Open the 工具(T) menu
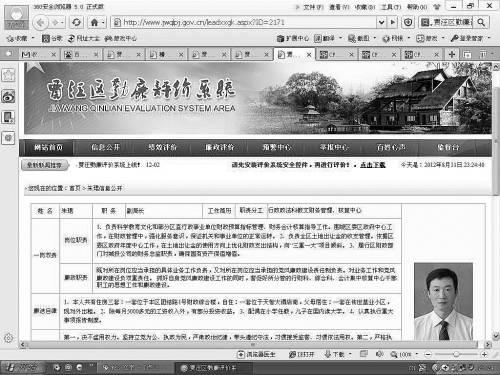 391,7
